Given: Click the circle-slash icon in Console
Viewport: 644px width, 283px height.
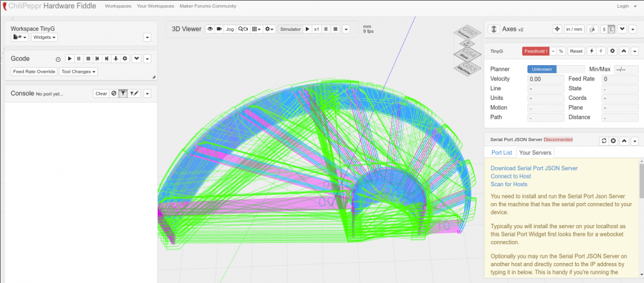Looking at the screenshot, I should click(x=113, y=93).
